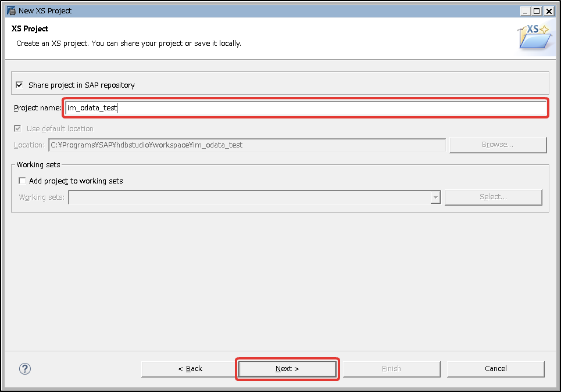561x392 pixels.
Task: Click the Location path field
Action: pyautogui.click(x=247, y=145)
